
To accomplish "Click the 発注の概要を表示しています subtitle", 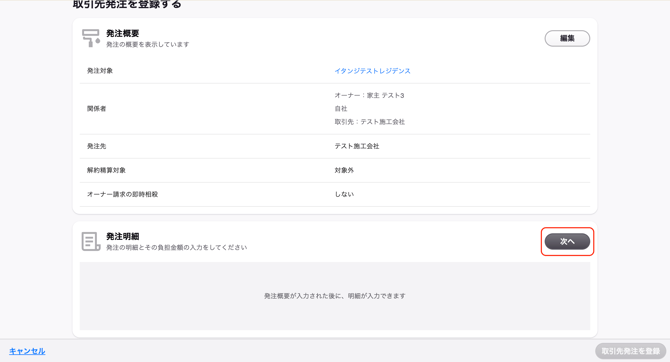I will coord(147,44).
